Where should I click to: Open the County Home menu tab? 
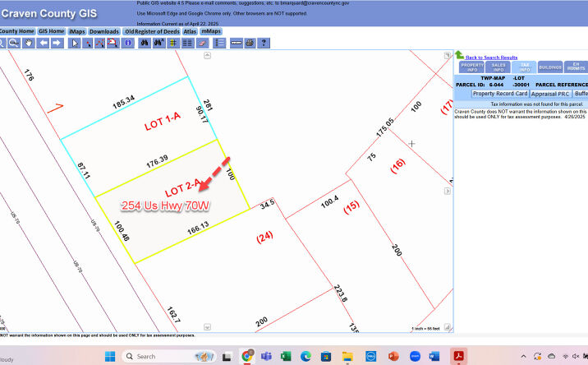click(17, 31)
